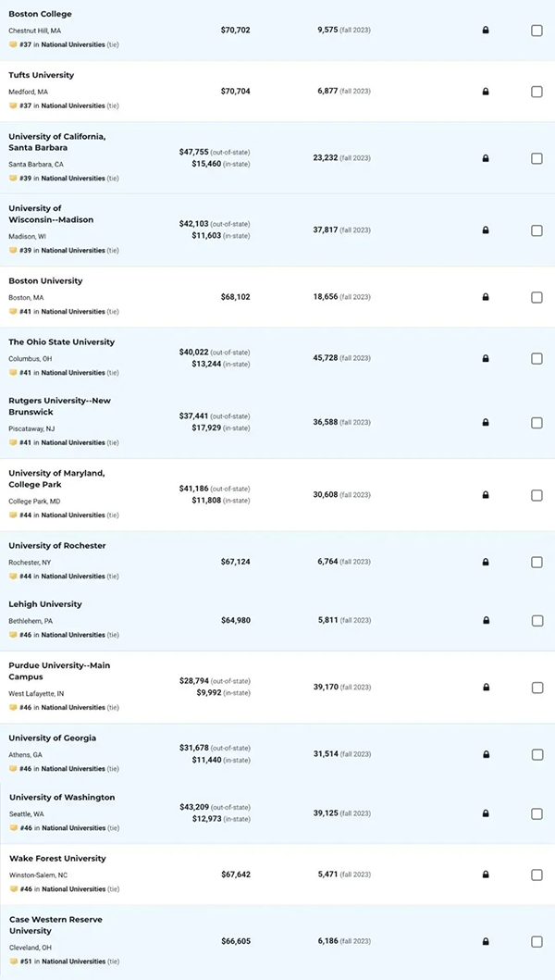The height and width of the screenshot is (980, 555).
Task: Tick the checkbox for Rutgers University--New Brunswick
Action: click(536, 423)
